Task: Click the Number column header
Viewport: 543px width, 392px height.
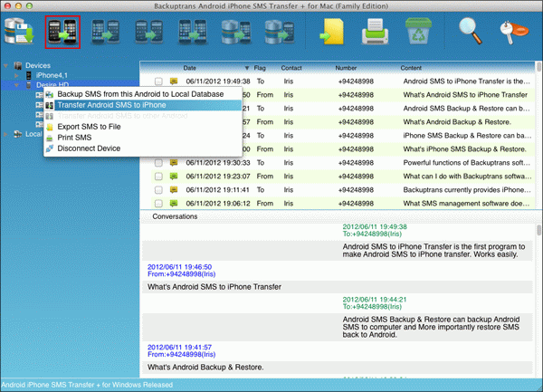Action: [x=346, y=68]
